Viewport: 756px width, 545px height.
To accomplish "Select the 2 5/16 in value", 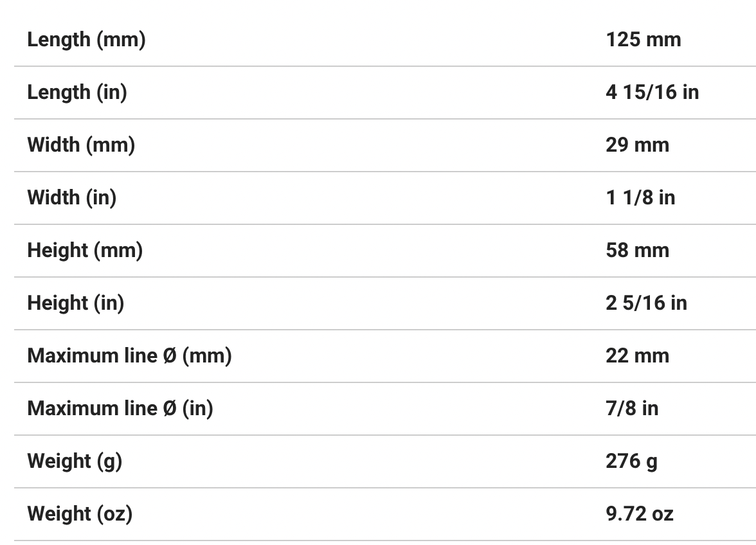I will click(646, 303).
